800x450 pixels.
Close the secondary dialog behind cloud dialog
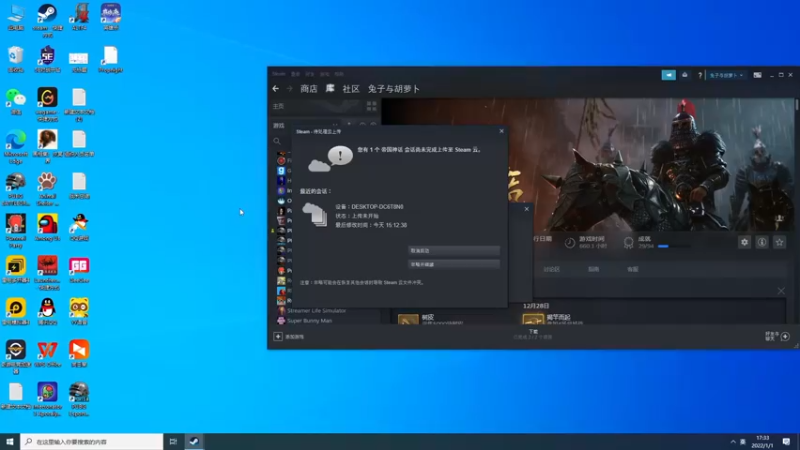coord(527,209)
